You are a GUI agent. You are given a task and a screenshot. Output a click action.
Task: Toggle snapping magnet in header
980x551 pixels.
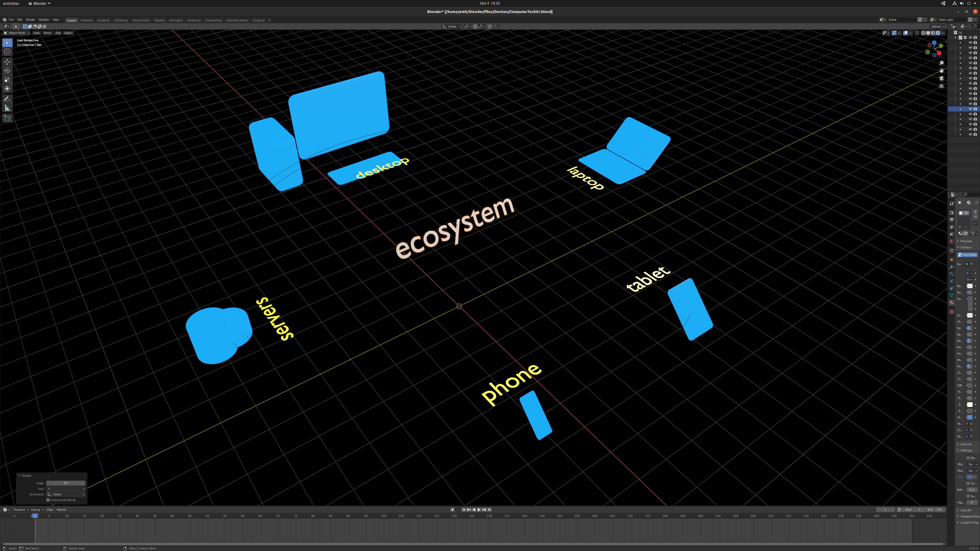475,27
